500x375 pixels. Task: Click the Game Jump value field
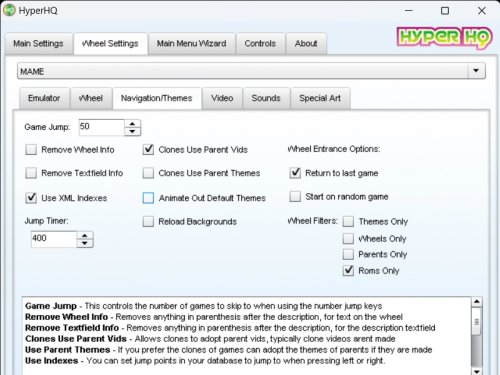(x=102, y=127)
